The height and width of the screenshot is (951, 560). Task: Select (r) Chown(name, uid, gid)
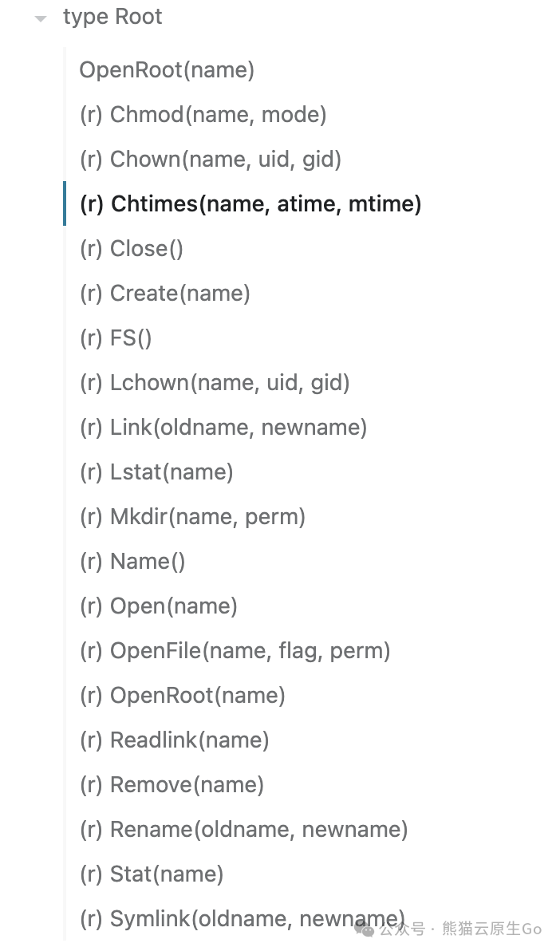[x=211, y=160]
